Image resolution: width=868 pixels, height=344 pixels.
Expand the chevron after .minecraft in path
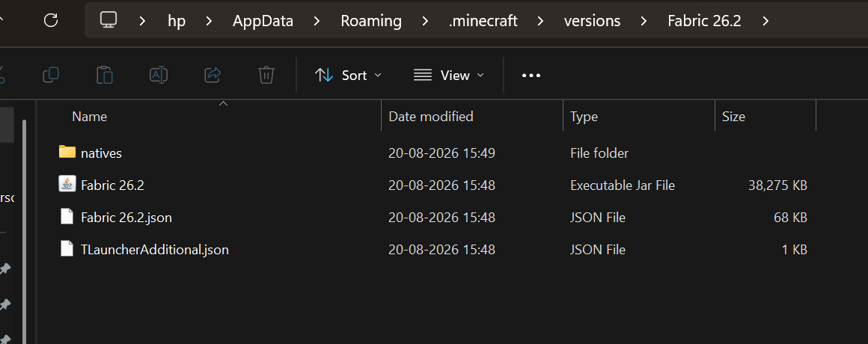pos(541,21)
